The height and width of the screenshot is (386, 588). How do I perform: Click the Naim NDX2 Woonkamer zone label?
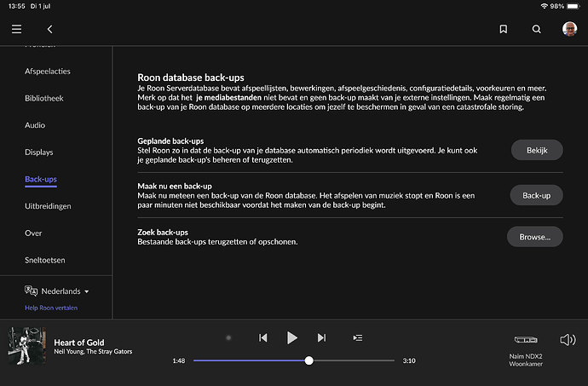526,360
